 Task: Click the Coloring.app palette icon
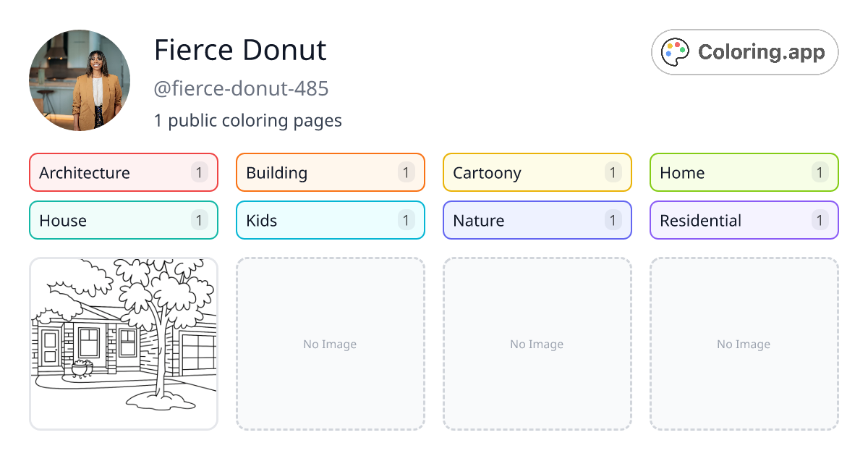click(676, 52)
